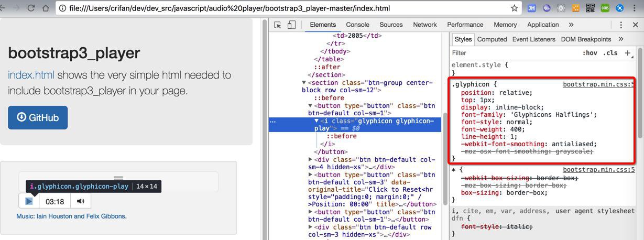Expand the last button btn-default col-sm-1 node
The height and width of the screenshot is (240, 644).
tap(310, 212)
